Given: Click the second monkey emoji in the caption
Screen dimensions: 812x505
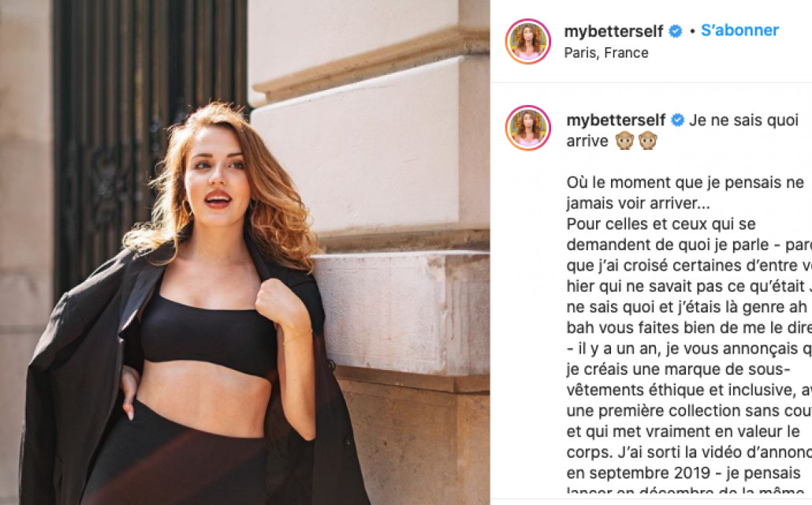Looking at the screenshot, I should [647, 140].
